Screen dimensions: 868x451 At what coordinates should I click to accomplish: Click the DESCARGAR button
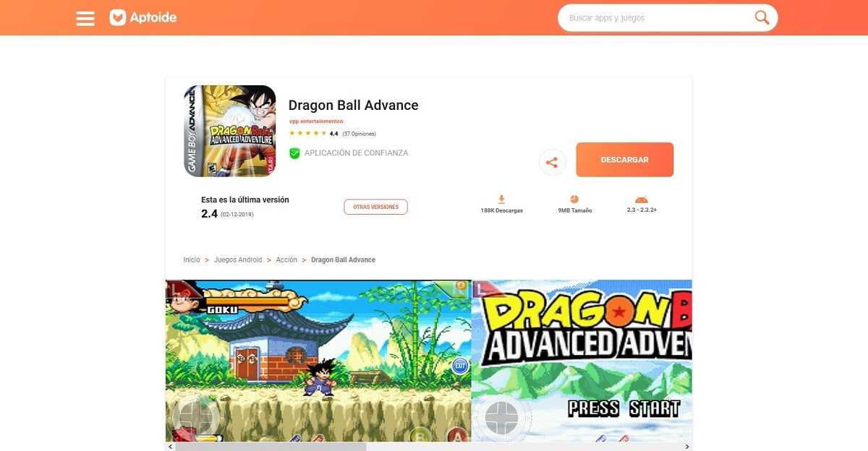[624, 160]
